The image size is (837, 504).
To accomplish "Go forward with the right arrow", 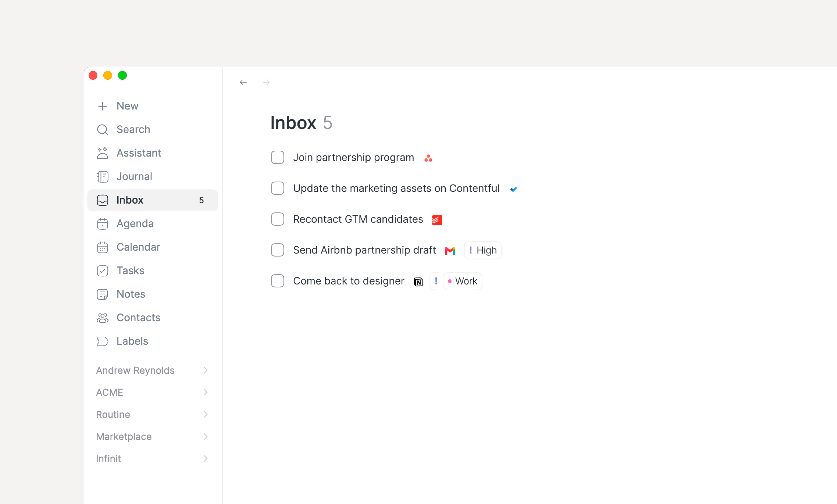I will [266, 82].
